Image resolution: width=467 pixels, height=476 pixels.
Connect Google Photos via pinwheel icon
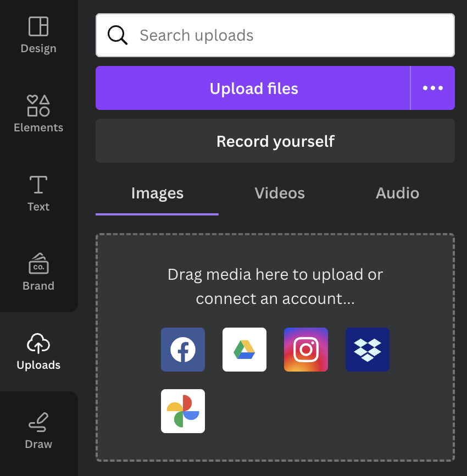pos(183,411)
